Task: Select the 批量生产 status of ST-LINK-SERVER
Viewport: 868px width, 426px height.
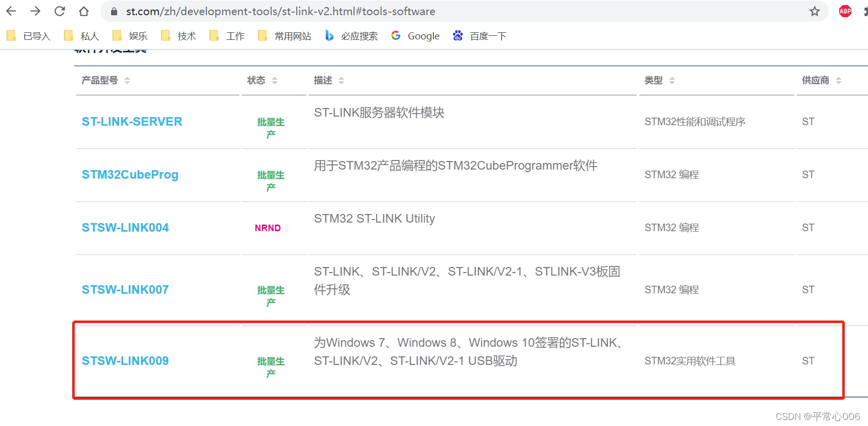Action: point(271,128)
